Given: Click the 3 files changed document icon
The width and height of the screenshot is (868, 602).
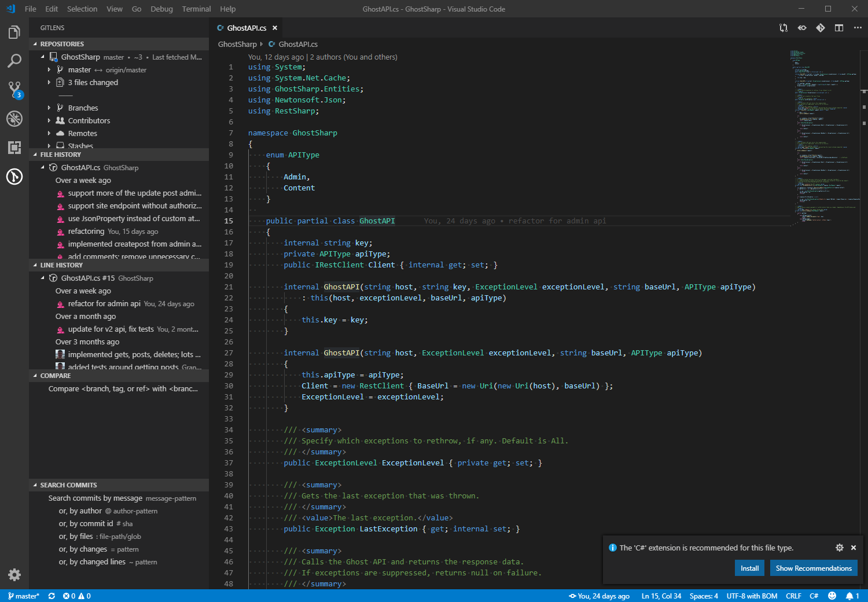Looking at the screenshot, I should pos(60,82).
